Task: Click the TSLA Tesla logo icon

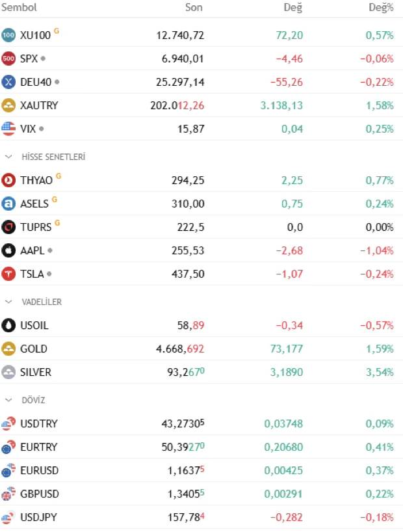Action: pos(8,274)
